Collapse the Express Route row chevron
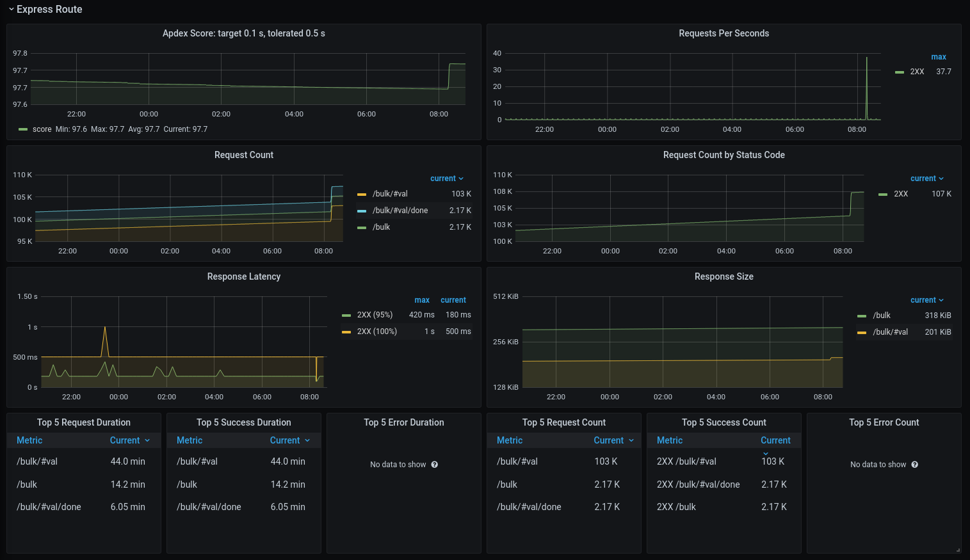Image resolution: width=970 pixels, height=560 pixels. point(12,10)
